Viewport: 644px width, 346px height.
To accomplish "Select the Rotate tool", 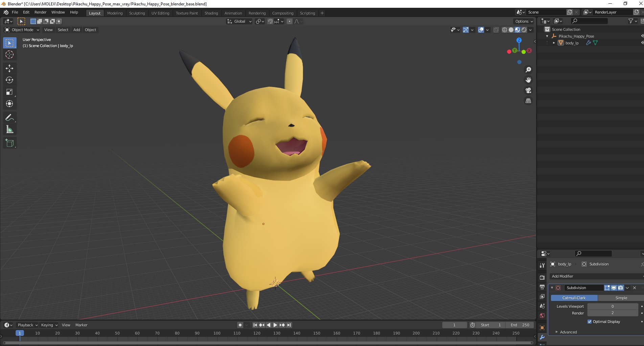I will coord(9,80).
